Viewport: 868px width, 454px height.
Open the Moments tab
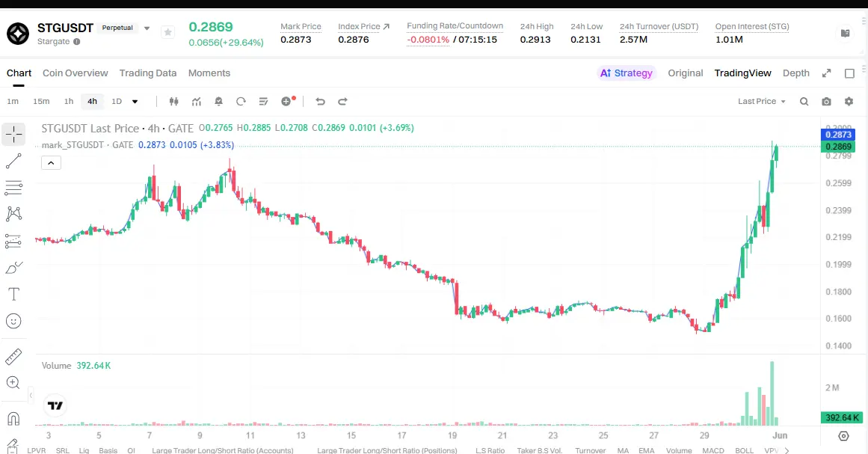pyautogui.click(x=209, y=73)
